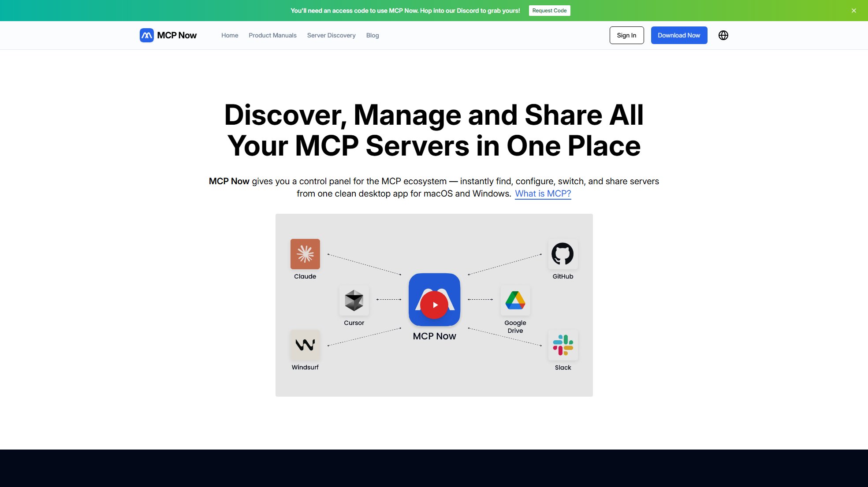Screen dimensions: 868x487
Task: Click the Google Drive icon in the diagram
Action: pyautogui.click(x=515, y=301)
